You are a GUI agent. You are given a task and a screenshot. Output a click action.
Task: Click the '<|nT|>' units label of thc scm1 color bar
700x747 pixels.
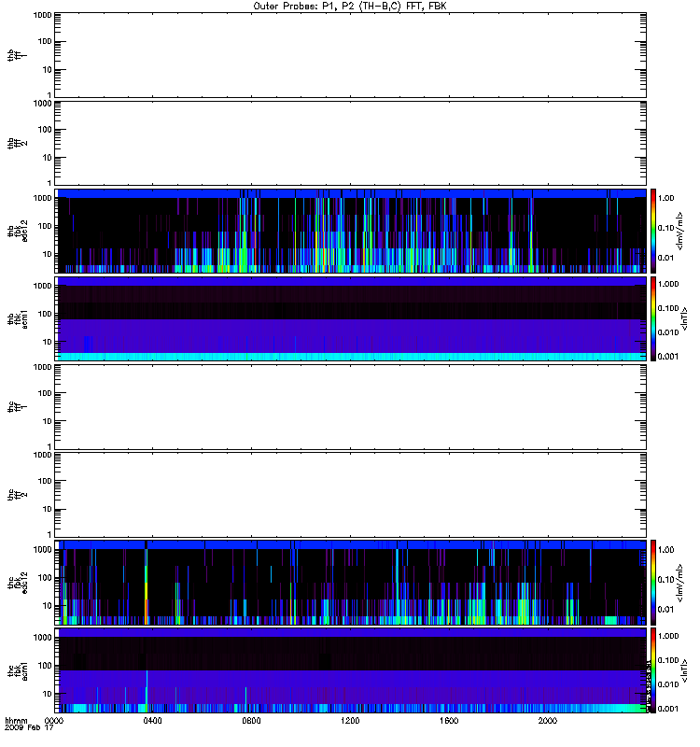point(684,670)
